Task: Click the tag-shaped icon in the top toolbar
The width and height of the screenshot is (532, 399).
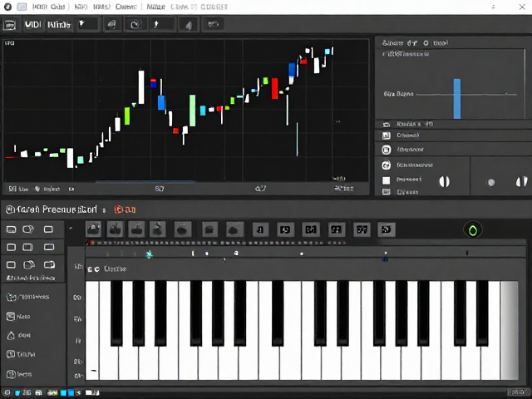Action: [111, 24]
